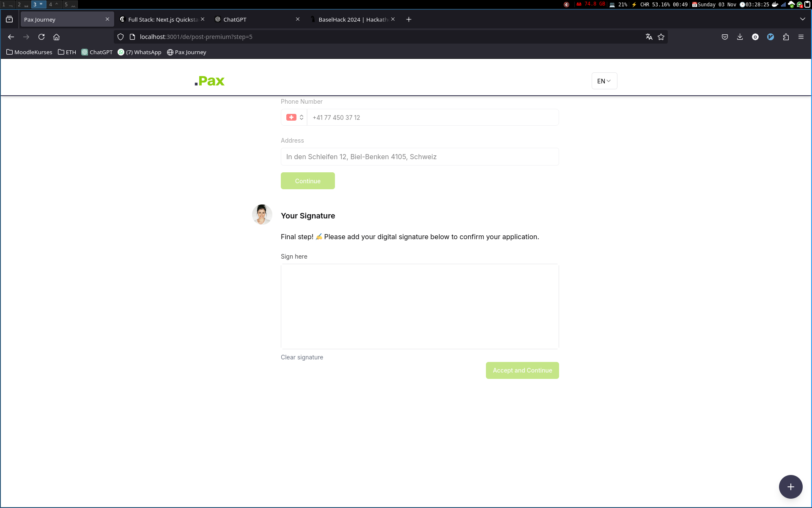Open the browser hamburger menu
This screenshot has width=812, height=508.
(801, 37)
